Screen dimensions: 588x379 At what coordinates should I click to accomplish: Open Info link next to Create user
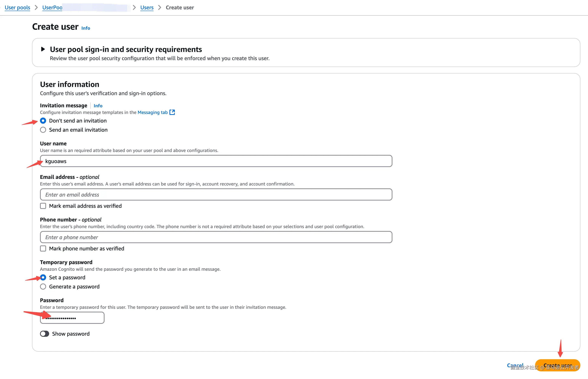tap(86, 28)
